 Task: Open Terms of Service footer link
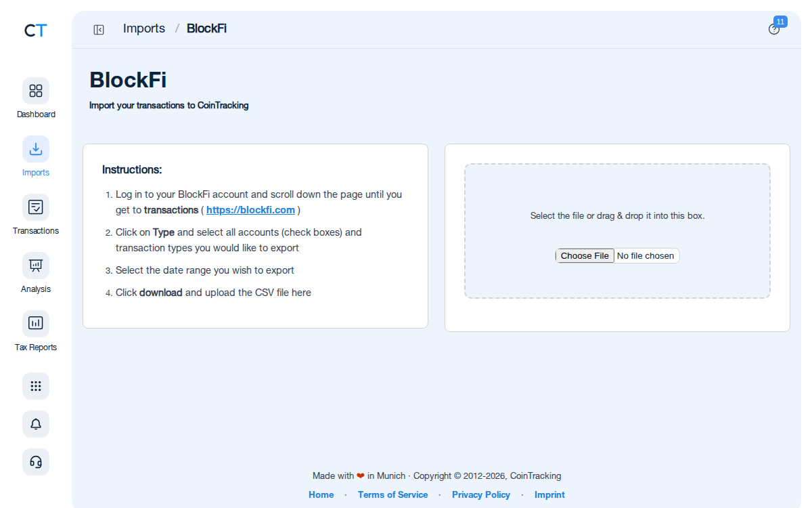click(x=393, y=494)
